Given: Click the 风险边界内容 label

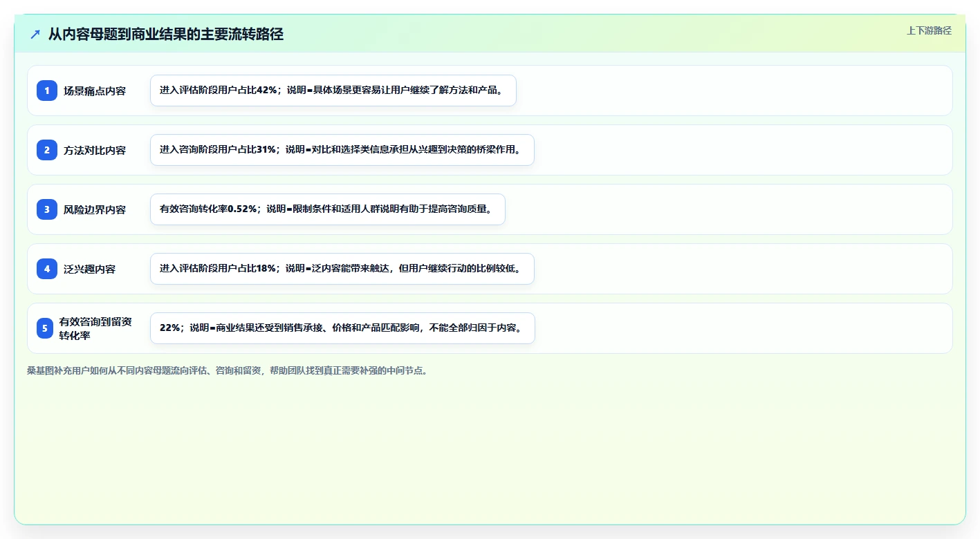Looking at the screenshot, I should point(95,209).
